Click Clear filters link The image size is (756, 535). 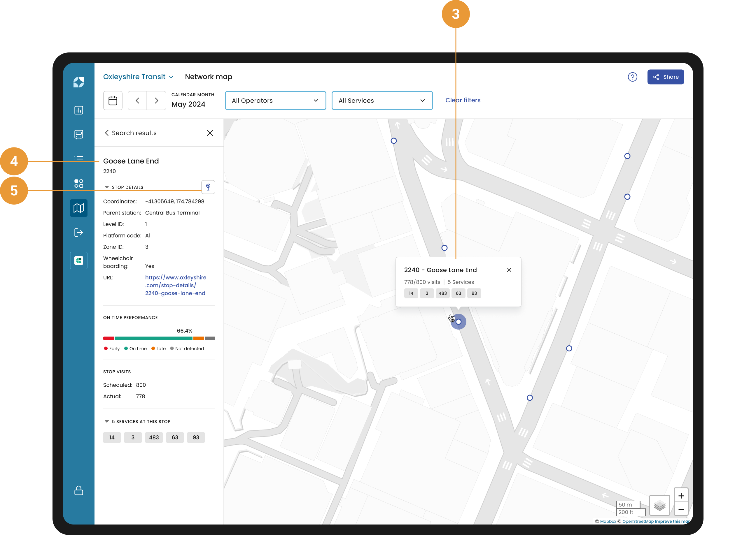[x=463, y=100]
